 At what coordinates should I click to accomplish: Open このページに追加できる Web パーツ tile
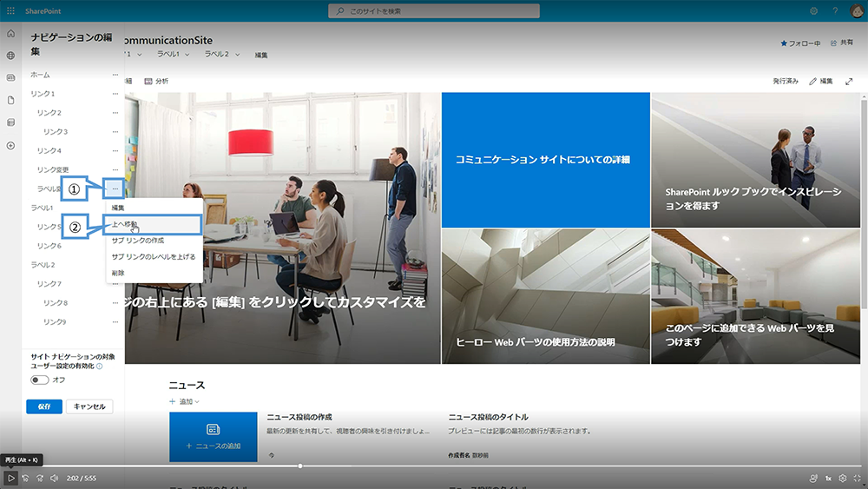click(x=756, y=297)
